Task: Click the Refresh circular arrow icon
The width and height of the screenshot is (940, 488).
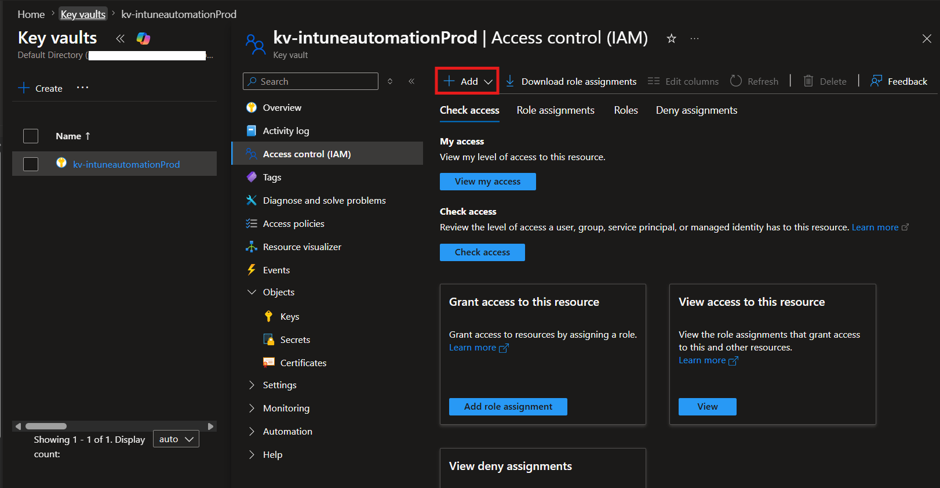Action: coord(736,81)
